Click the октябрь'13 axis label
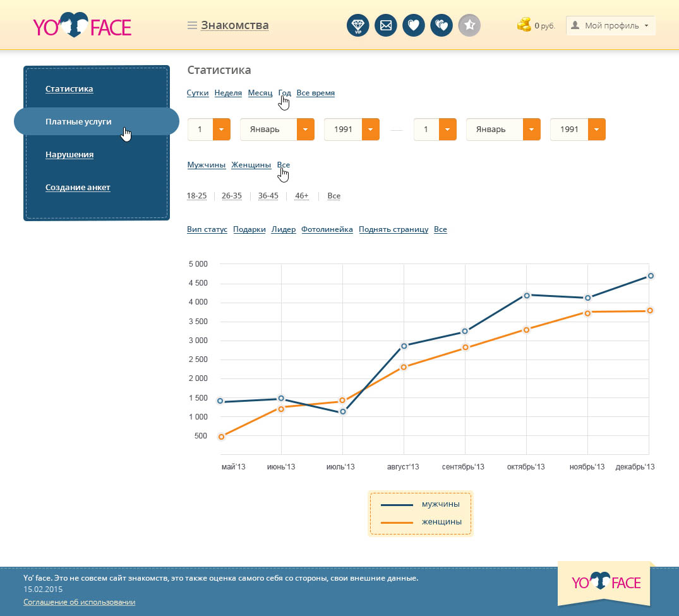This screenshot has height=616, width=679. pos(526,467)
